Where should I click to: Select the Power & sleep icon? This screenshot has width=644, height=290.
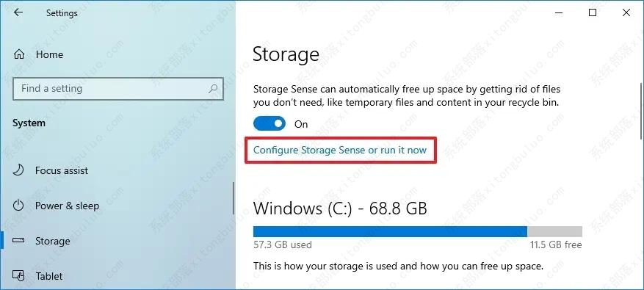(18, 206)
